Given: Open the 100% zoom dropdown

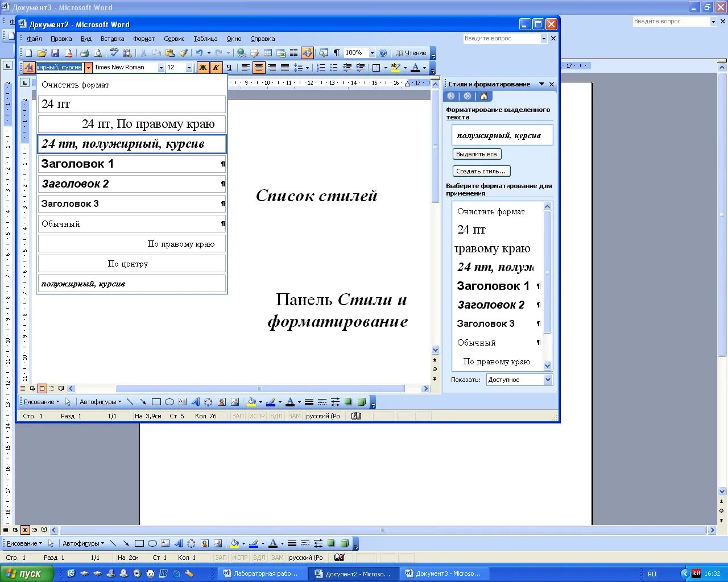Looking at the screenshot, I should tap(372, 53).
